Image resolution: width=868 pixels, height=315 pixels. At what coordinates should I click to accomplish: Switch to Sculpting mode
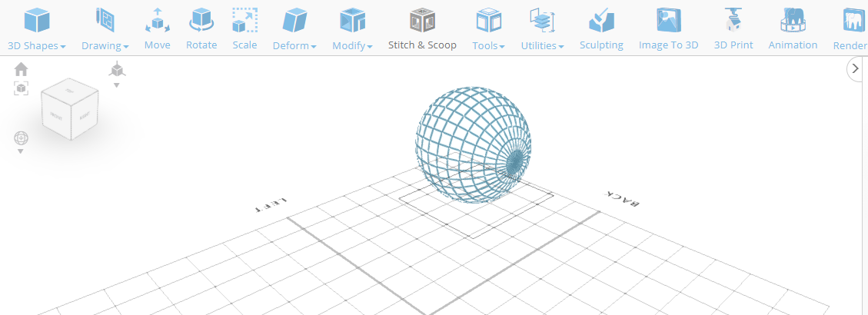pos(601,30)
